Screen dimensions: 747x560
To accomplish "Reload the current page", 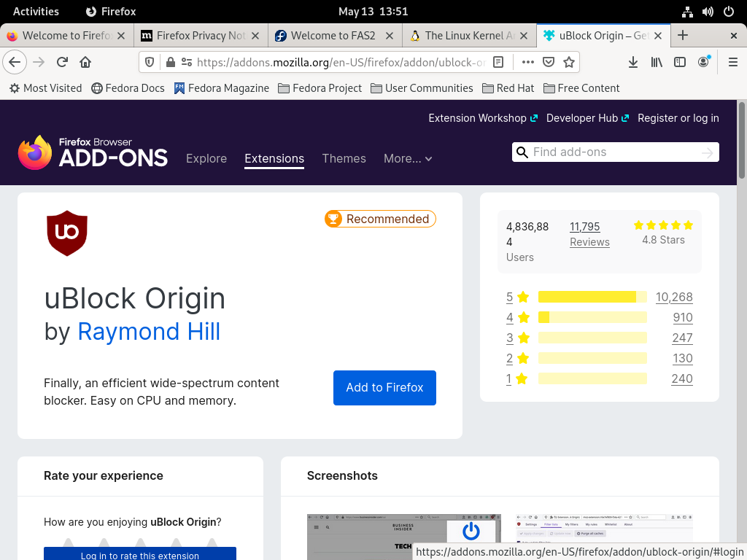I will click(x=62, y=62).
